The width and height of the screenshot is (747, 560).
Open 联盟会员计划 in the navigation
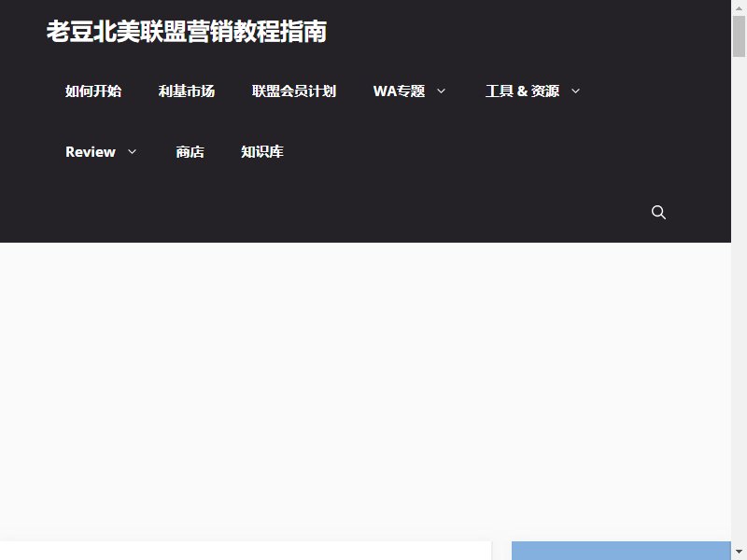[x=294, y=91]
